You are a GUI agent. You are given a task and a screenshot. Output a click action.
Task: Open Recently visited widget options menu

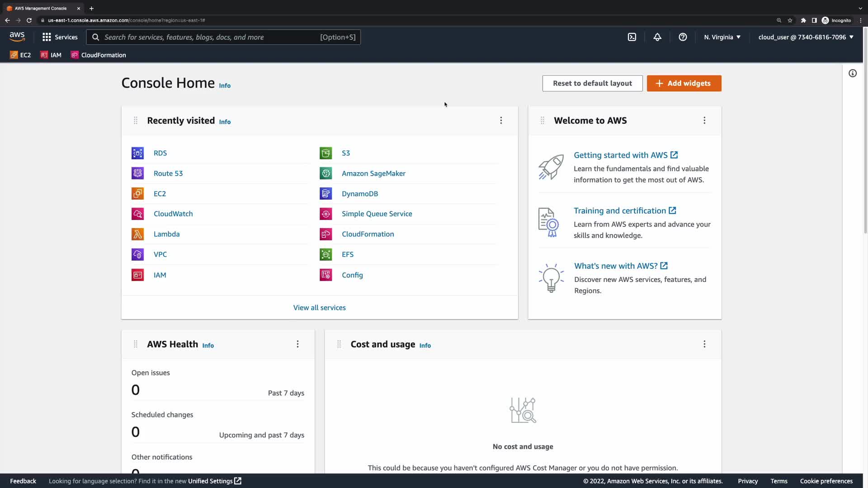point(501,120)
